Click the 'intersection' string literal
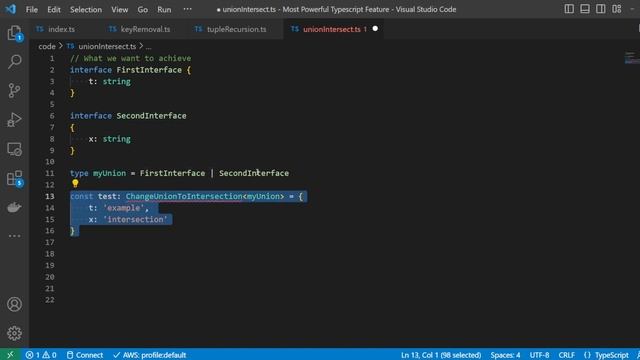Screen dimensions: 640x360 (x=135, y=219)
